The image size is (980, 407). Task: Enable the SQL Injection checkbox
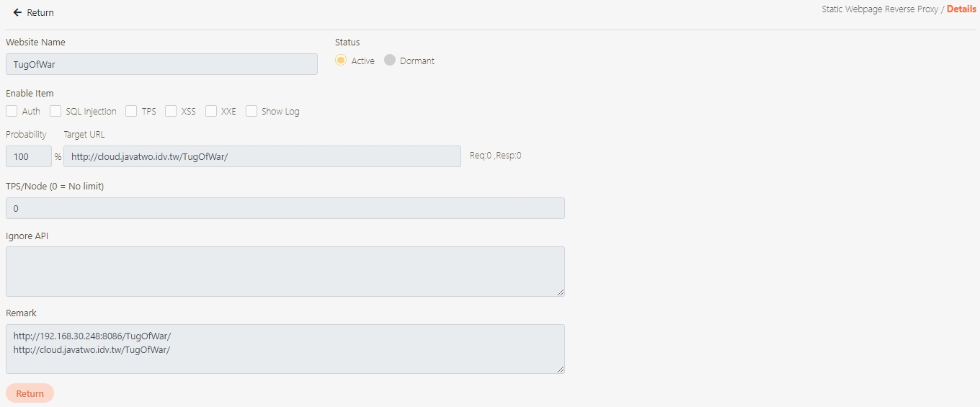pos(55,111)
